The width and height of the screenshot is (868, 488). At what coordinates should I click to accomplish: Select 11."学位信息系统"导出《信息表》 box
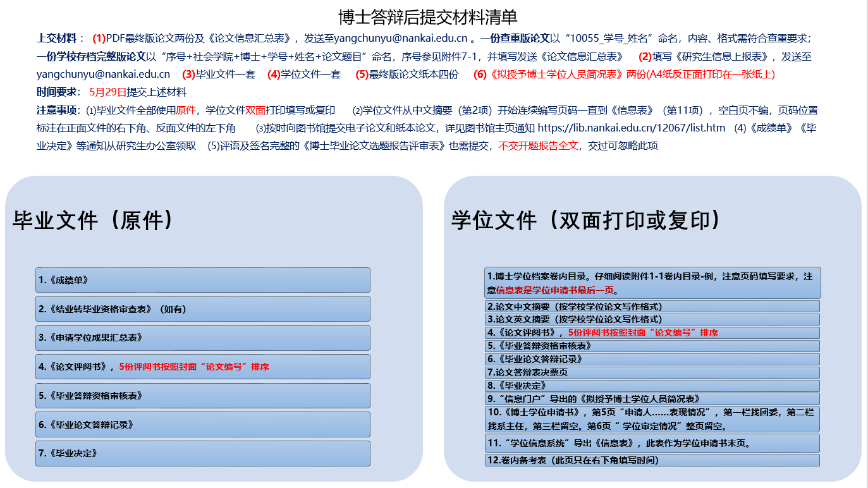(652, 443)
